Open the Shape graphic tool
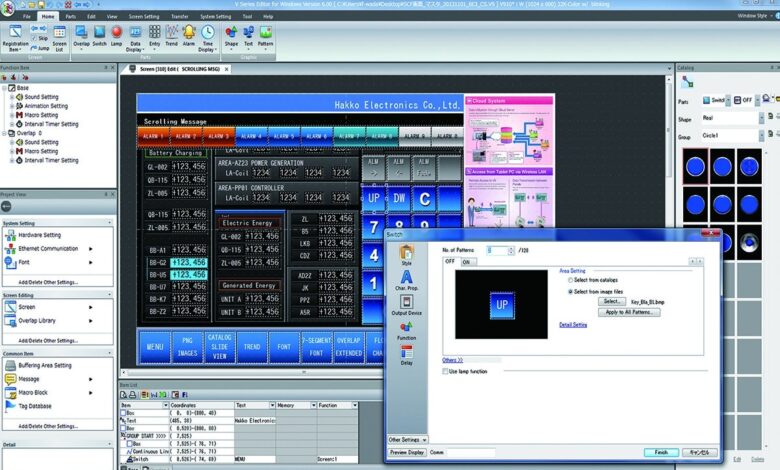Viewport: 780px width, 470px height. 231,36
